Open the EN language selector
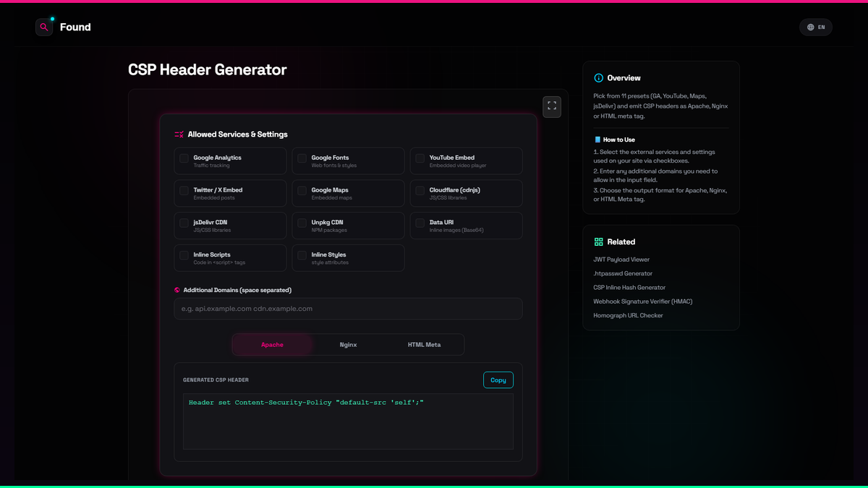 point(816,27)
